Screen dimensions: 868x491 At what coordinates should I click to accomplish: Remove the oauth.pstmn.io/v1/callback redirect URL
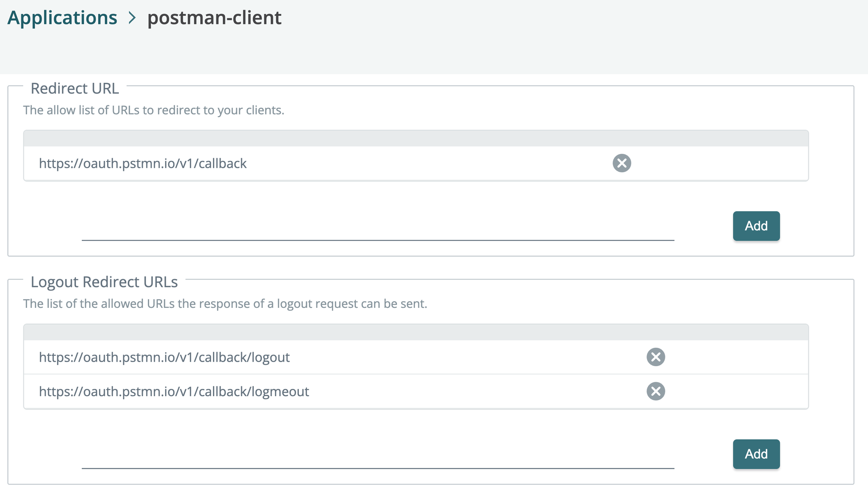click(x=622, y=163)
